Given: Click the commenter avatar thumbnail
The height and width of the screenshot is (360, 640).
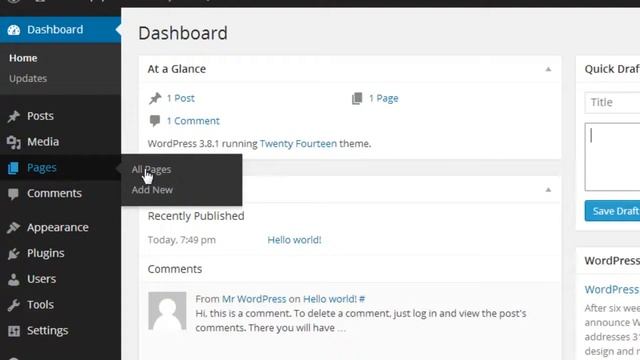Looking at the screenshot, I should tap(167, 311).
